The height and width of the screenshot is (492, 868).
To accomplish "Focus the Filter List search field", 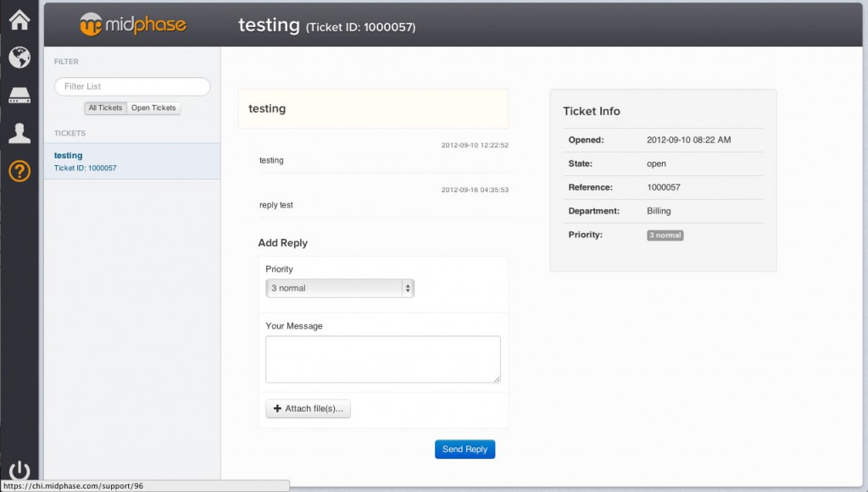I will tap(132, 86).
